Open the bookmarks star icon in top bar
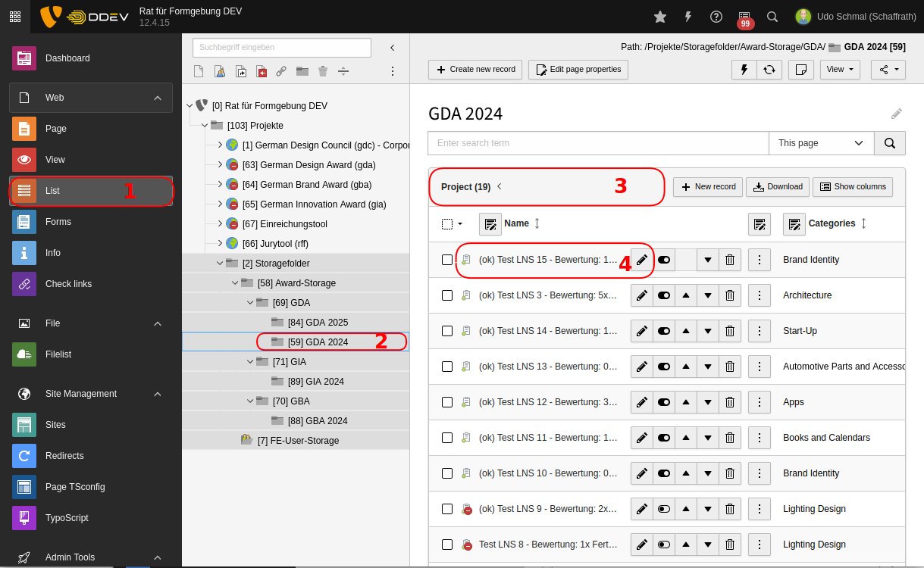 pyautogui.click(x=660, y=17)
